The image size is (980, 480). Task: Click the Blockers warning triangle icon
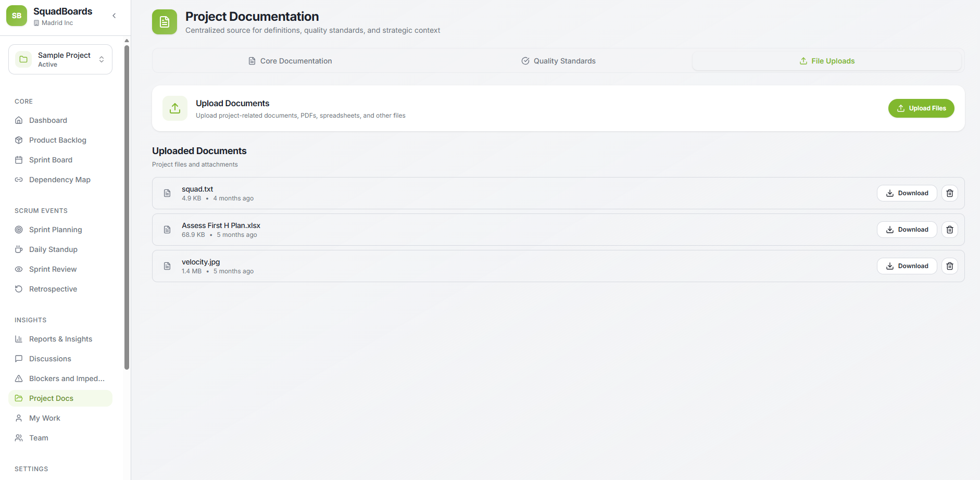click(x=19, y=378)
